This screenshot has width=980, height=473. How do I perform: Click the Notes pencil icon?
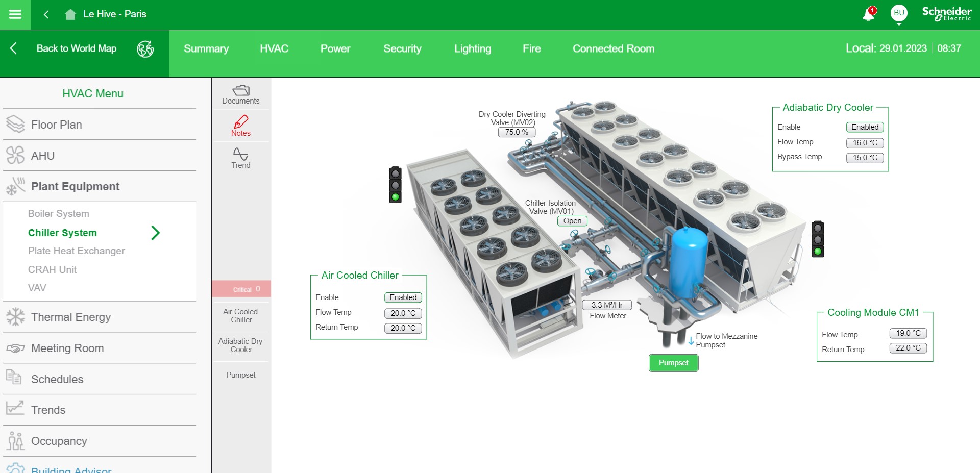[240, 122]
